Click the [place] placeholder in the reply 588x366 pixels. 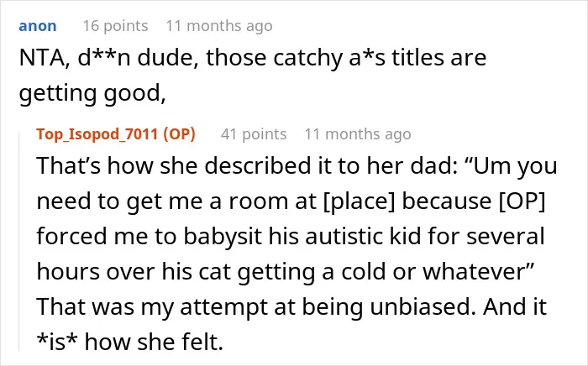359,201
